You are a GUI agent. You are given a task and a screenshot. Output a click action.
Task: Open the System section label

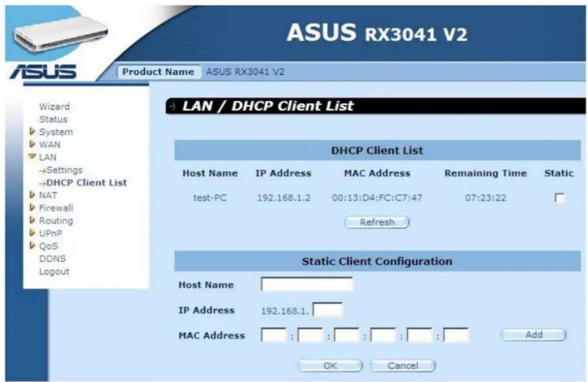(x=56, y=132)
